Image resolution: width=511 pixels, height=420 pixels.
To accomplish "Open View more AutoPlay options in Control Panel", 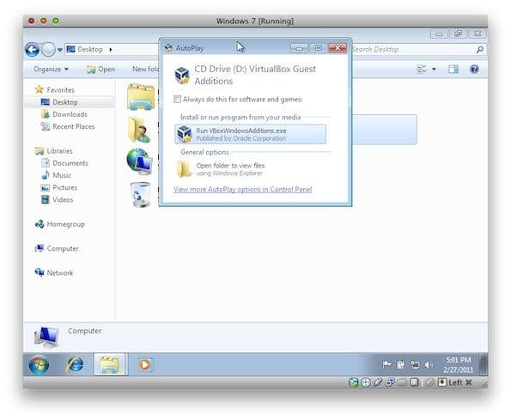I will [242, 189].
